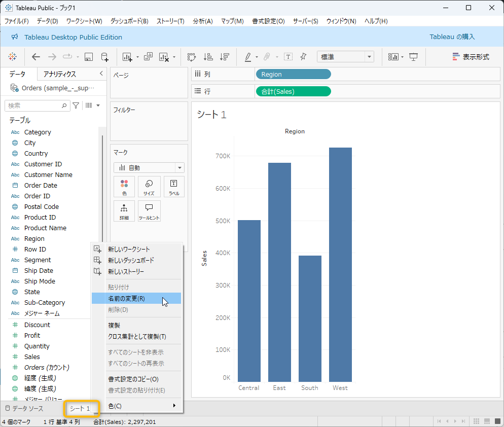This screenshot has height=427, width=504.
Task: Click the Undo back arrow icon
Action: [35, 57]
